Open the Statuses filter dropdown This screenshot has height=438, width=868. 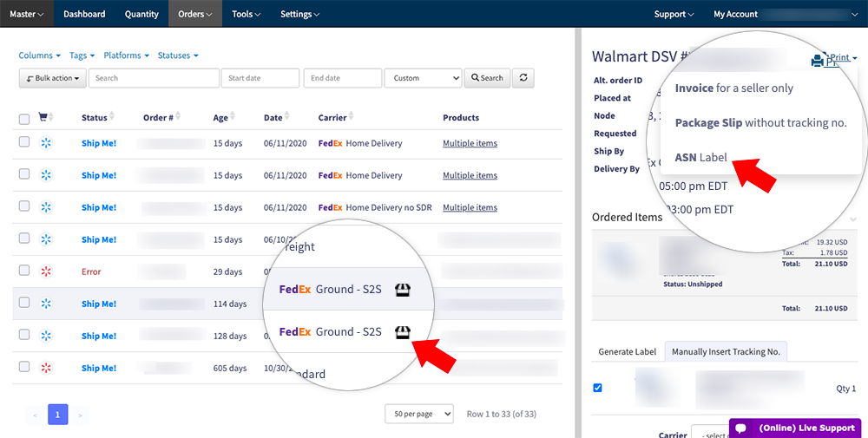[178, 56]
